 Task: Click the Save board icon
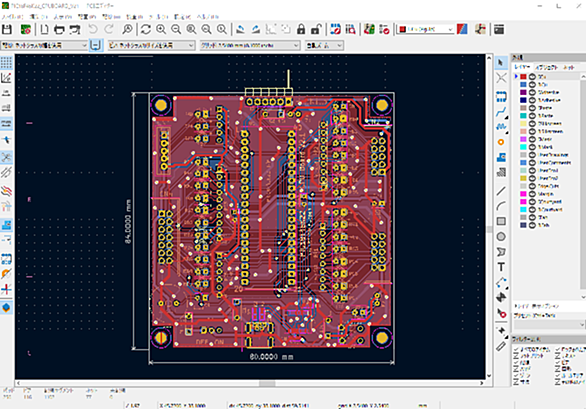pyautogui.click(x=7, y=29)
